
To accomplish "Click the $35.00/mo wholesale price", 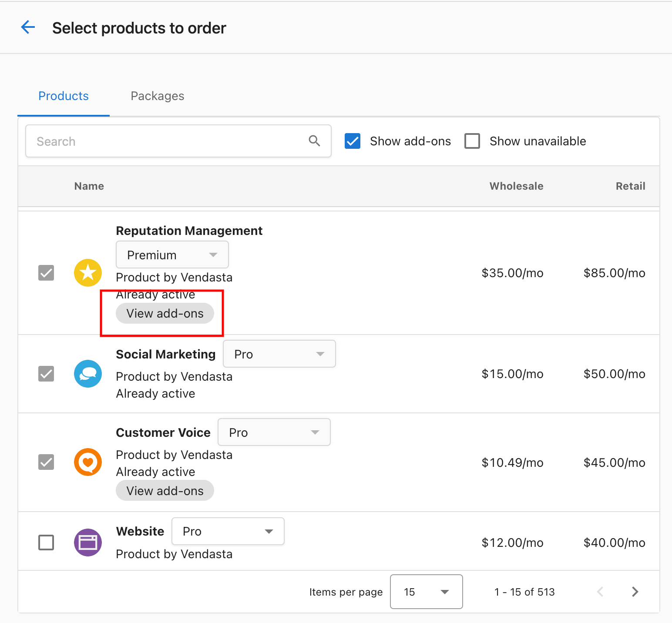I will [x=513, y=273].
